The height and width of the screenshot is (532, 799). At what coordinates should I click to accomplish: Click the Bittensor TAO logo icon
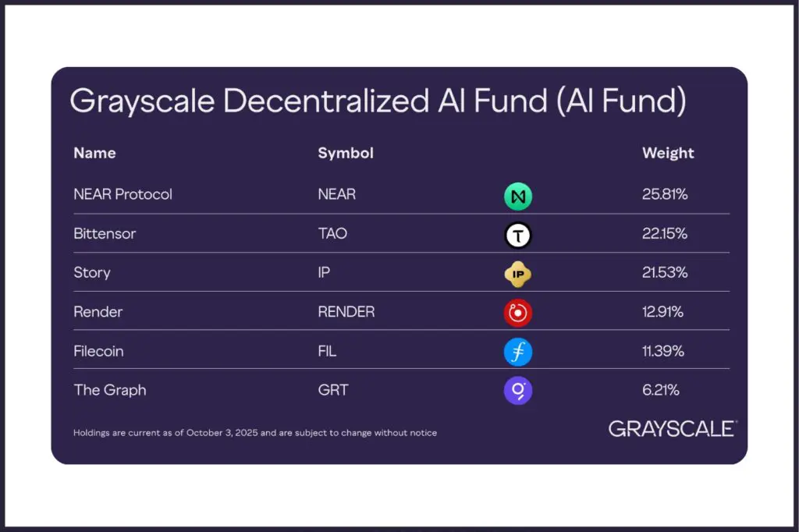click(517, 235)
